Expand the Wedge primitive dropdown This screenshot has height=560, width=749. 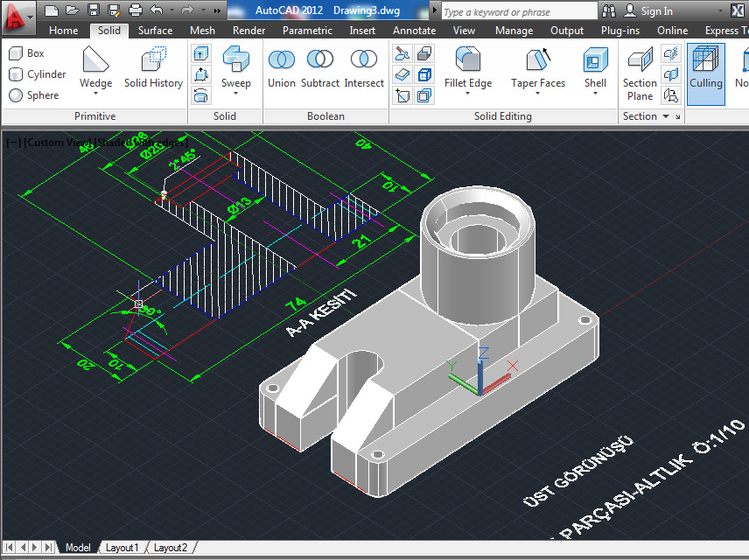click(x=96, y=94)
